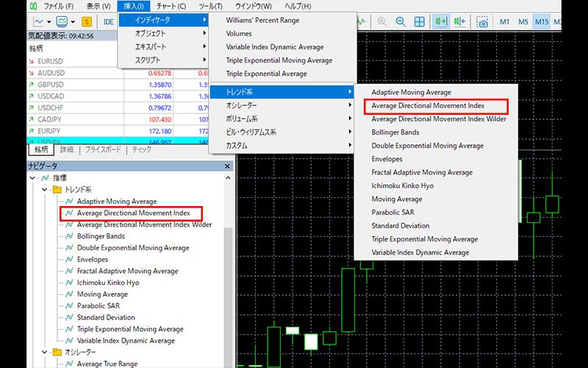The width and height of the screenshot is (588, 368).
Task: Select Moving Average in navigator tree
Action: click(102, 294)
